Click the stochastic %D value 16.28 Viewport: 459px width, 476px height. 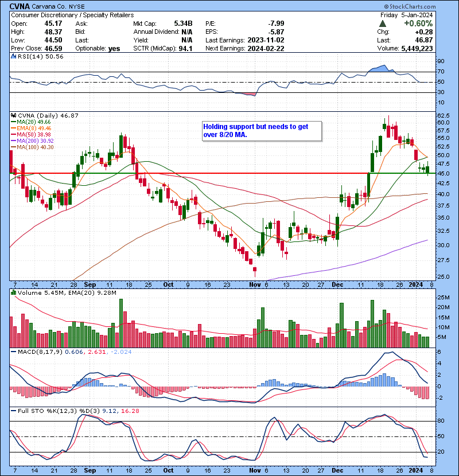(130, 411)
